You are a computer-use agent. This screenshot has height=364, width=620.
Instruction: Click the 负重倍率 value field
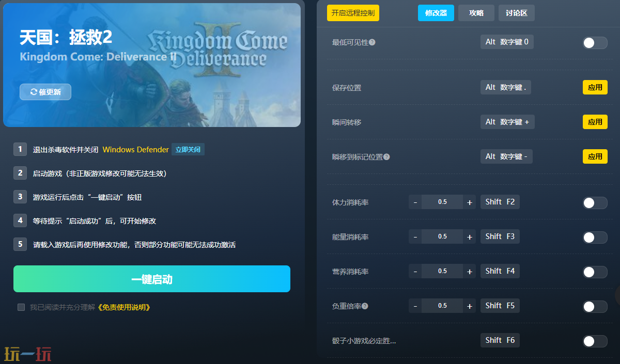point(442,306)
